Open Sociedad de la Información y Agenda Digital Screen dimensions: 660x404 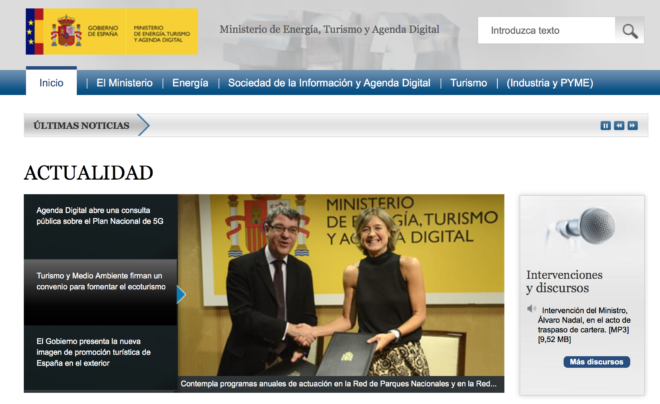pos(329,83)
